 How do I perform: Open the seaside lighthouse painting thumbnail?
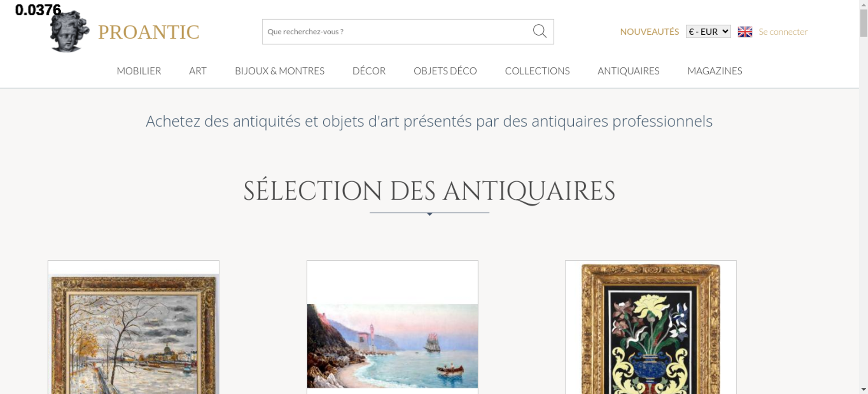coord(392,346)
